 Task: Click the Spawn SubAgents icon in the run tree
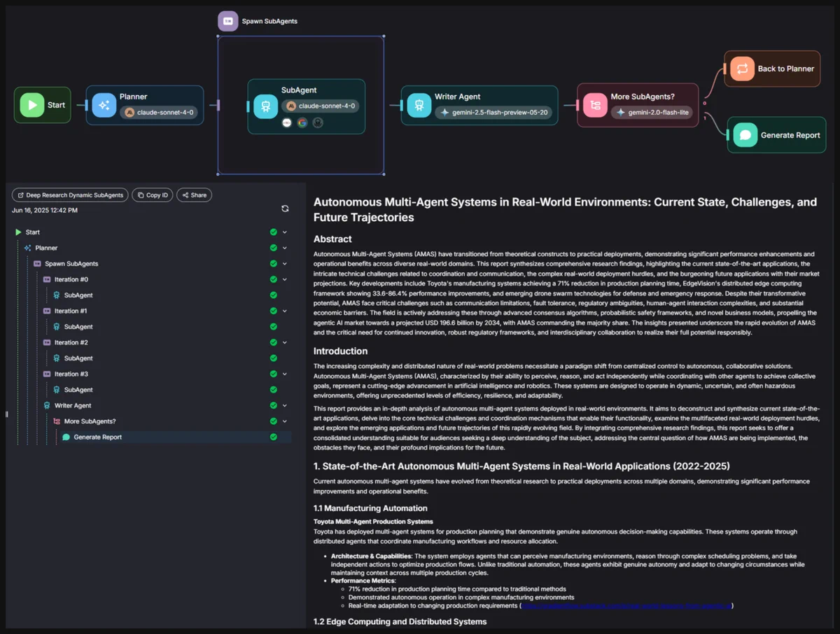click(38, 264)
